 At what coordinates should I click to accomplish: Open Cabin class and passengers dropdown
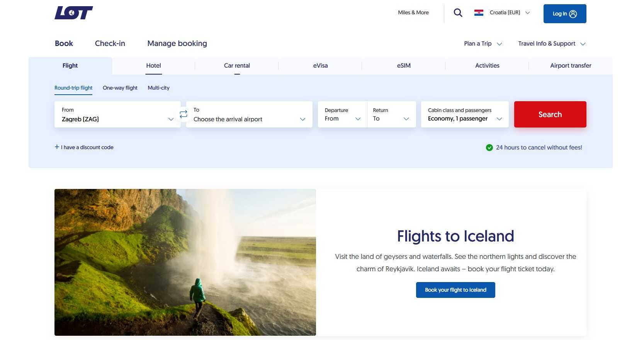464,114
